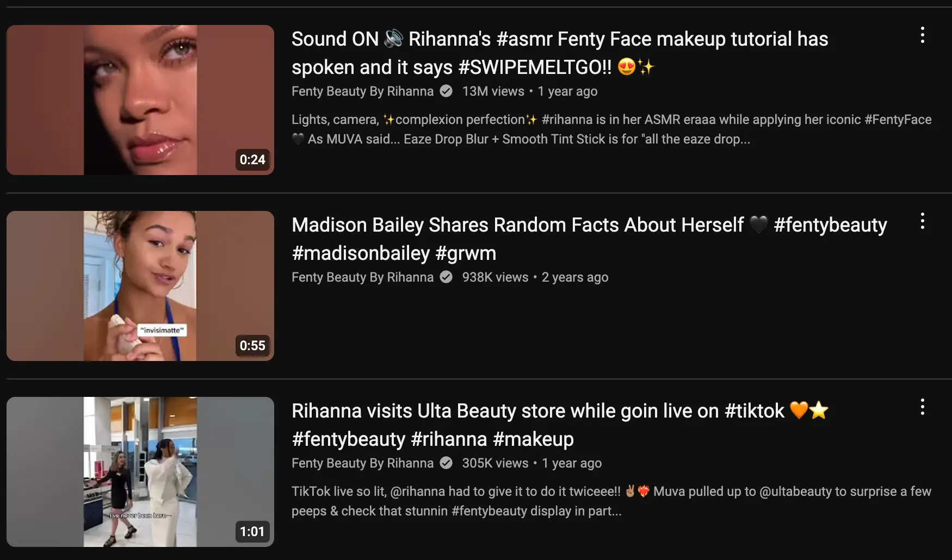
Task: Visit Fenty Beauty By Rihanna channel under Madison video
Action: pyautogui.click(x=362, y=277)
